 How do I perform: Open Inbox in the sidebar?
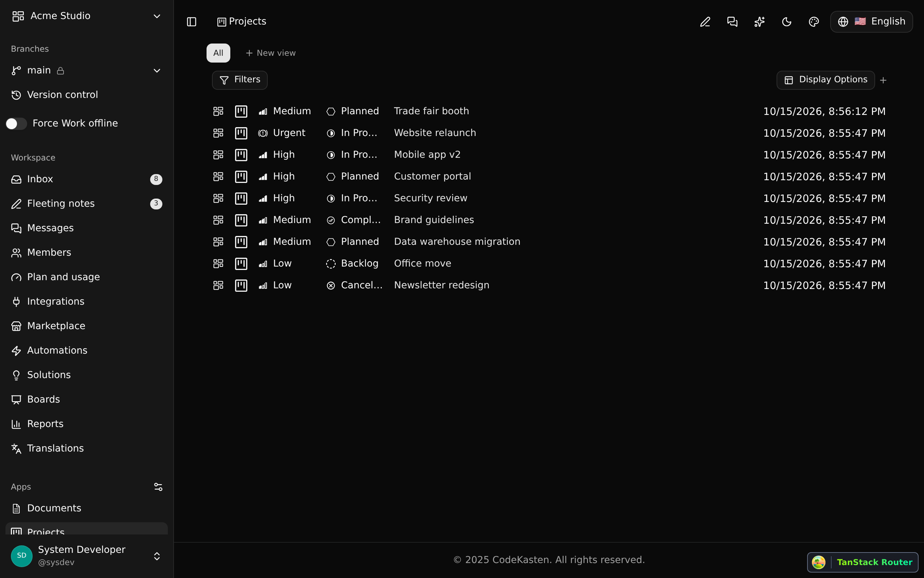(86, 179)
